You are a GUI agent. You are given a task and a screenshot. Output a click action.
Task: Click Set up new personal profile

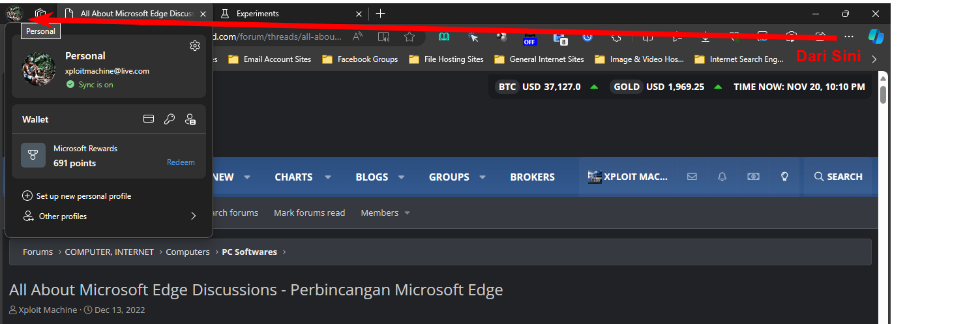pyautogui.click(x=77, y=196)
